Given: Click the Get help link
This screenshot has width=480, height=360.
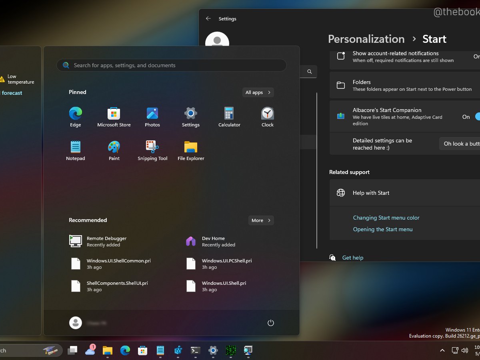Looking at the screenshot, I should click(353, 258).
